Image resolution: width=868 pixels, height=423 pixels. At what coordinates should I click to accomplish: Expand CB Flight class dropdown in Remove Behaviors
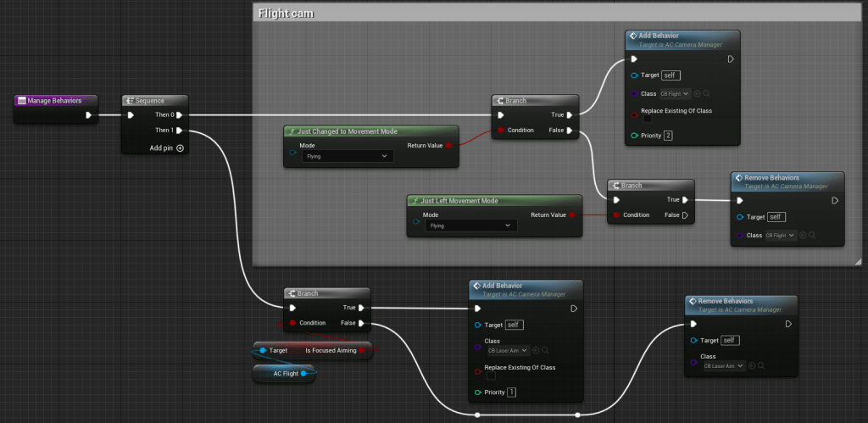point(781,235)
